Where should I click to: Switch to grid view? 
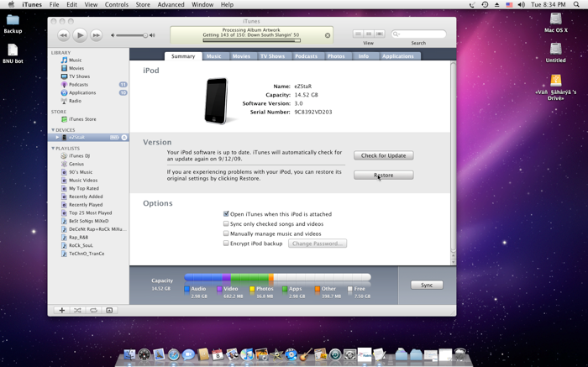369,34
